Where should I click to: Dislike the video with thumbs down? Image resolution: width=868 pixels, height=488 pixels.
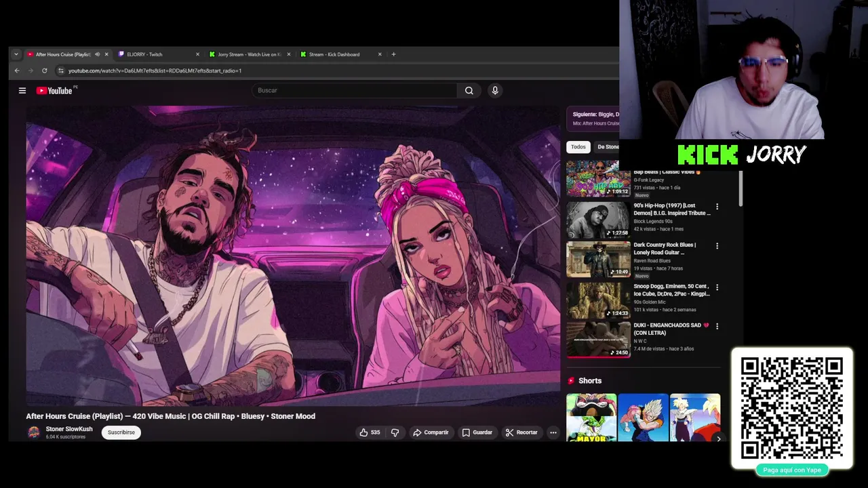(395, 432)
